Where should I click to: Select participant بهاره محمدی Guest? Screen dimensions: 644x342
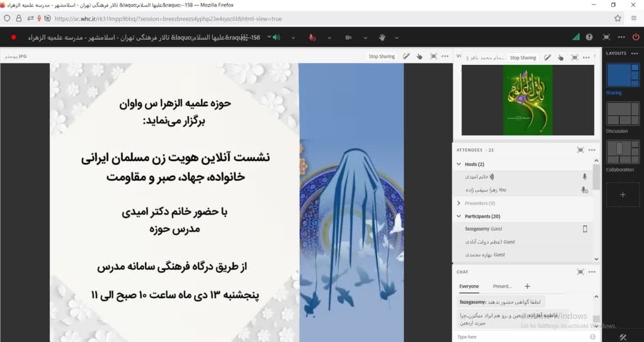pos(523,254)
